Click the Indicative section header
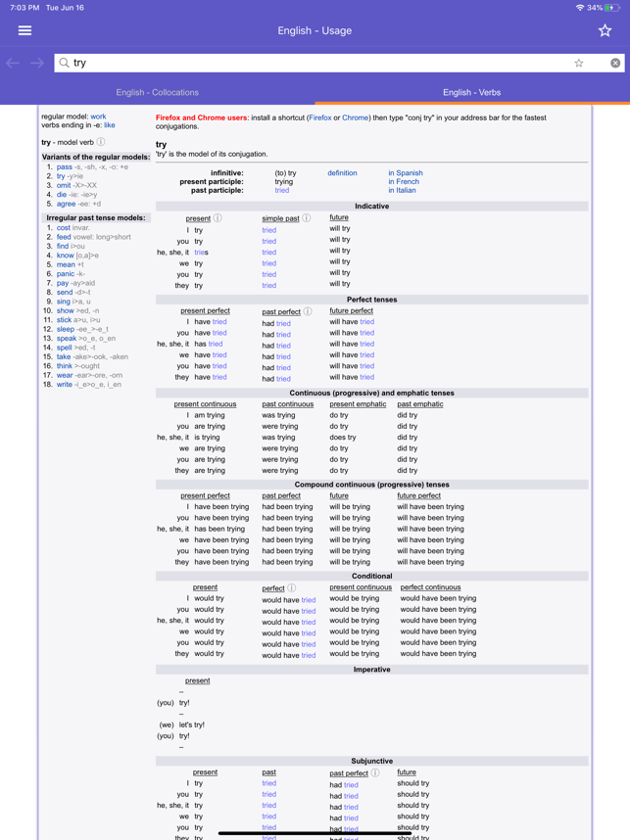This screenshot has height=840, width=630. coord(371,207)
